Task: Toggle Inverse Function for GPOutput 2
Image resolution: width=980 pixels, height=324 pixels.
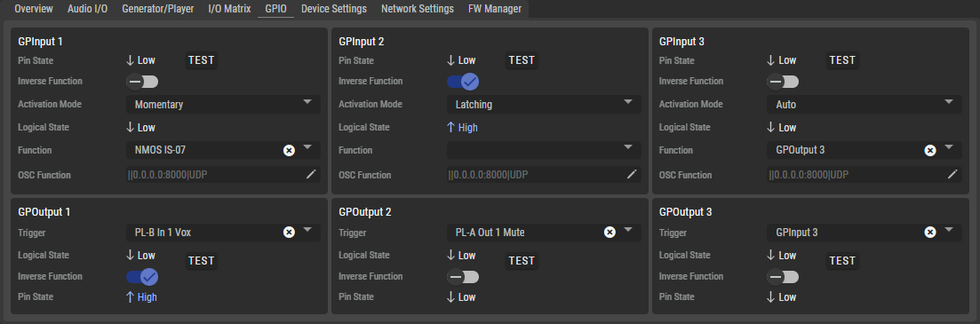Action: point(463,277)
